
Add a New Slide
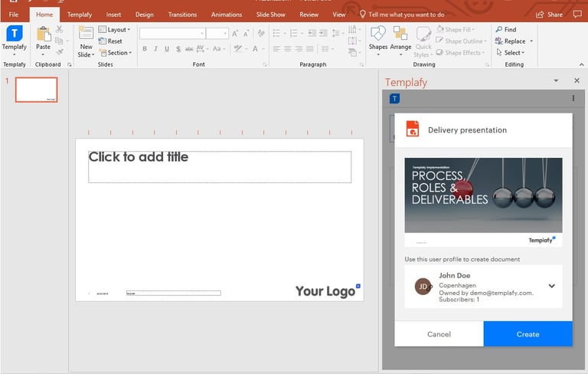(86, 41)
